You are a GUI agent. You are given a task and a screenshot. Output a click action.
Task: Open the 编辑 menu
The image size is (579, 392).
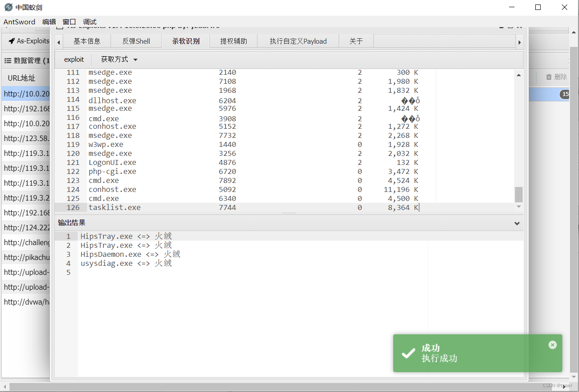click(x=49, y=22)
